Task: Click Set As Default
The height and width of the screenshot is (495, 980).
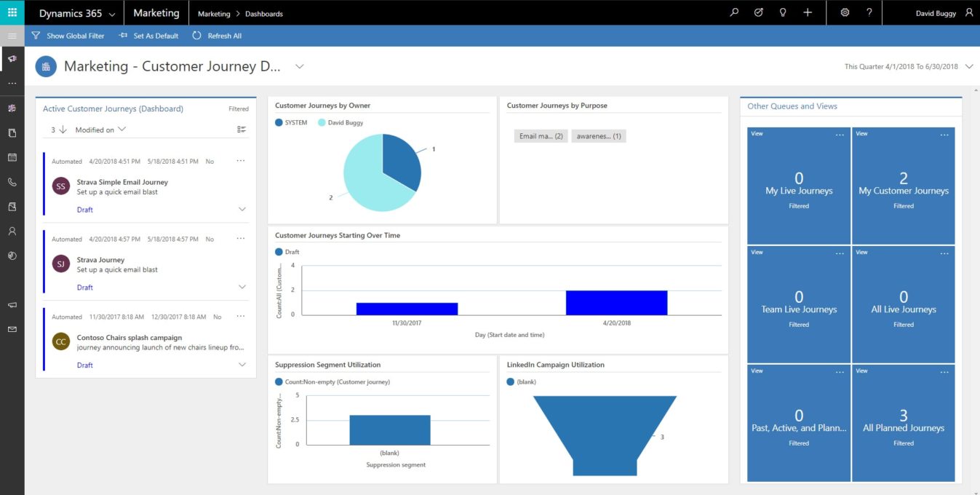Action: pyautogui.click(x=148, y=36)
